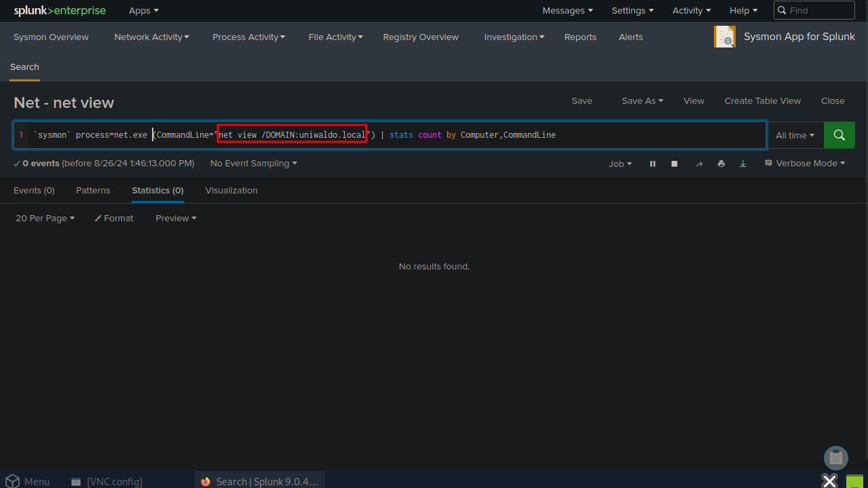868x488 pixels.
Task: Expand No Event Sampling dropdown
Action: click(253, 164)
